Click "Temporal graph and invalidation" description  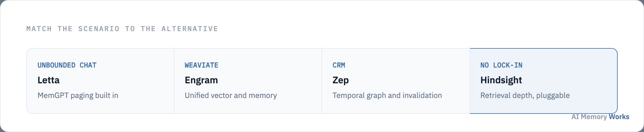[x=387, y=95]
